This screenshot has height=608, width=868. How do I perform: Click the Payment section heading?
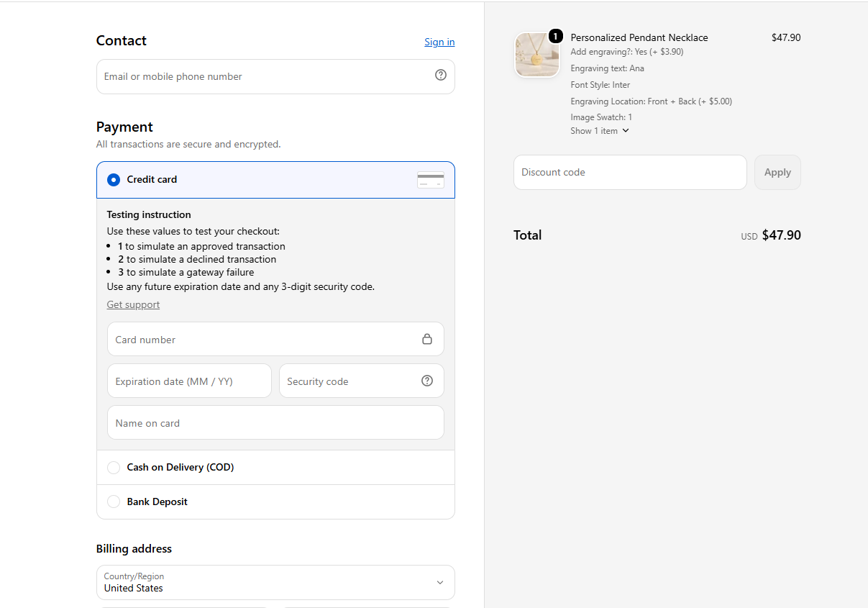point(124,127)
